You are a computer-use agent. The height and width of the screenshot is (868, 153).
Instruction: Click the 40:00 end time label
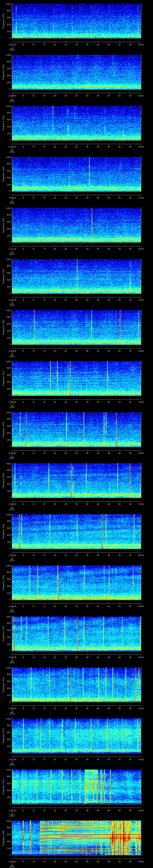(x=141, y=657)
